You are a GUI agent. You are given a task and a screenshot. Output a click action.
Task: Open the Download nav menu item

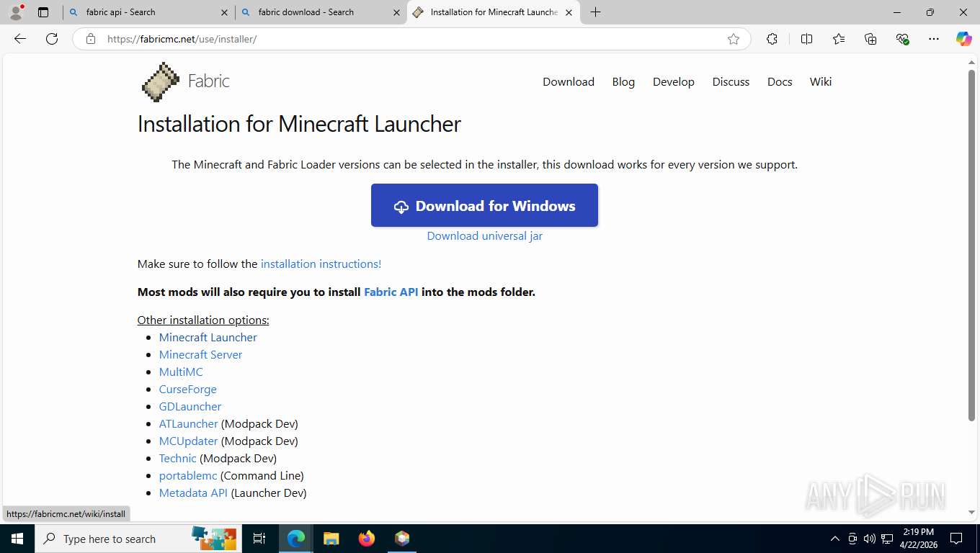pos(569,81)
